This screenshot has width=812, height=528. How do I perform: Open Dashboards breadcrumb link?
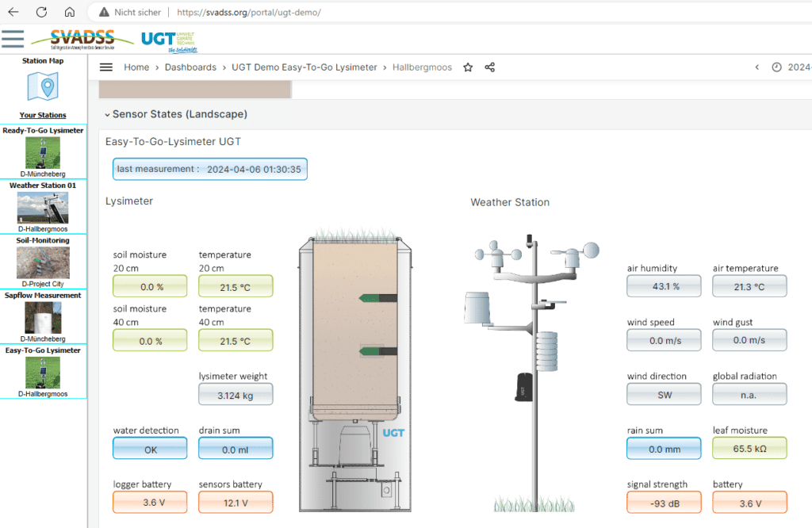190,67
